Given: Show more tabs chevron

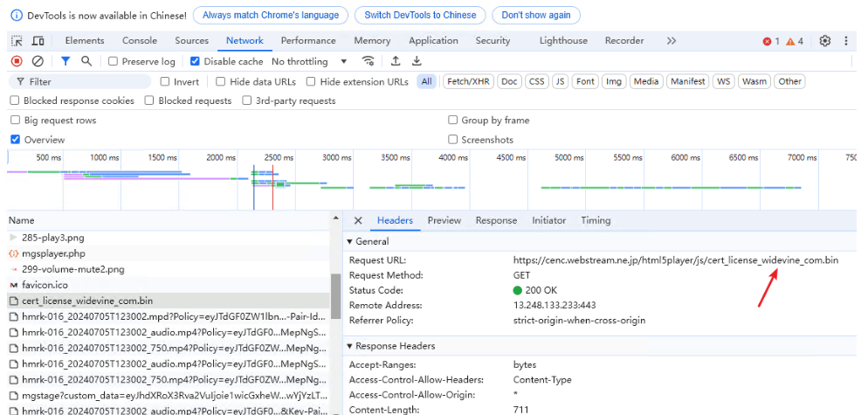Looking at the screenshot, I should (x=671, y=41).
